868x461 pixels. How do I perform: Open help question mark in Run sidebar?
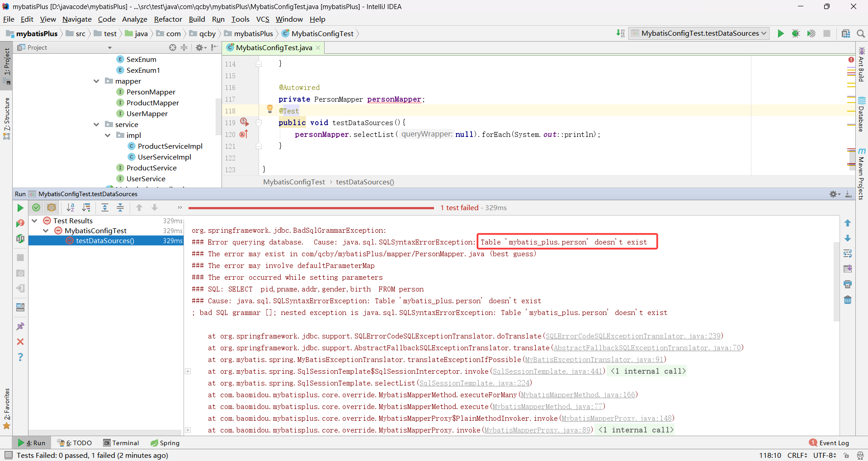click(x=20, y=357)
